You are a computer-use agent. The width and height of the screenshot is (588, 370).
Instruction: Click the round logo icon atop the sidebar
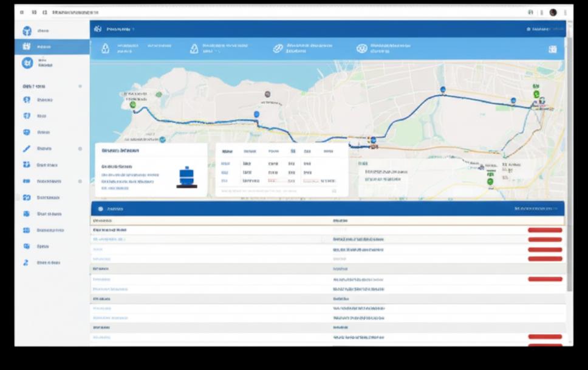[27, 31]
